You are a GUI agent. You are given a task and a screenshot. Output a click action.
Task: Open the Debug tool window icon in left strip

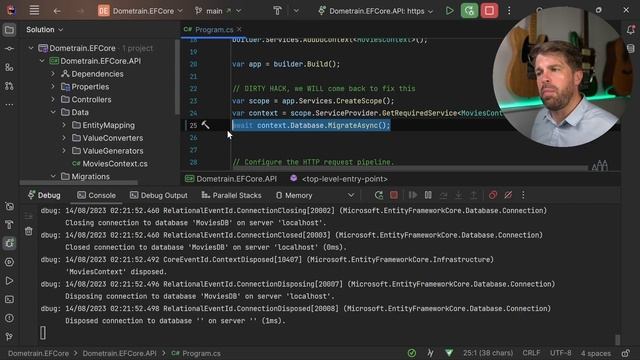pos(9,243)
